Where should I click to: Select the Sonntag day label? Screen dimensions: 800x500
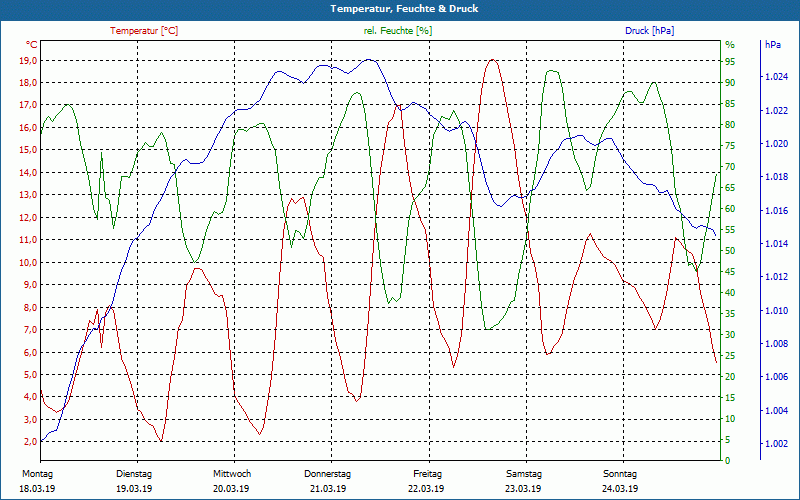pos(620,474)
